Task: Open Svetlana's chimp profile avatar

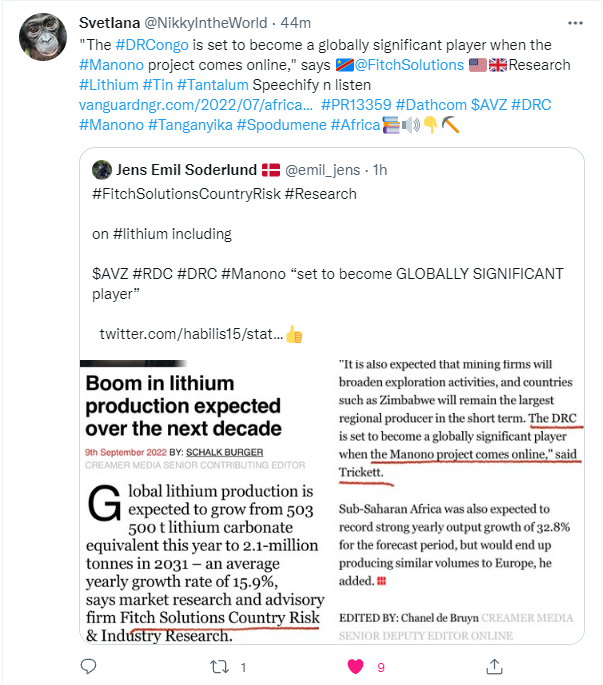Action: [x=42, y=37]
